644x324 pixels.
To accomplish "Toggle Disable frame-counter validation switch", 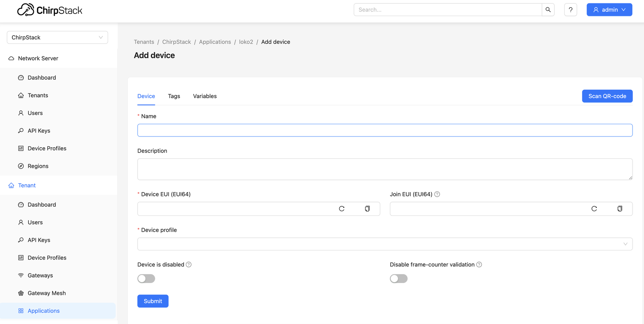I will pyautogui.click(x=399, y=278).
